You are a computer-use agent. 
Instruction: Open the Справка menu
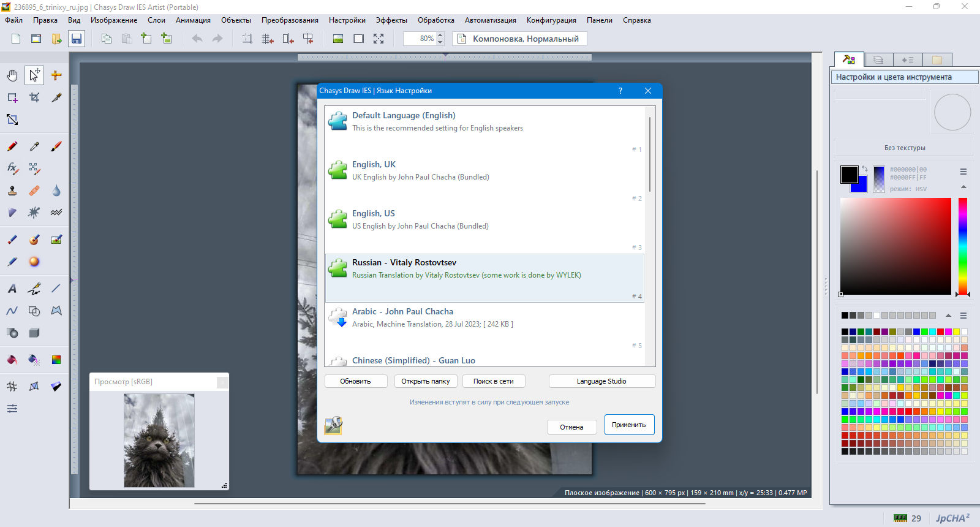click(x=637, y=20)
